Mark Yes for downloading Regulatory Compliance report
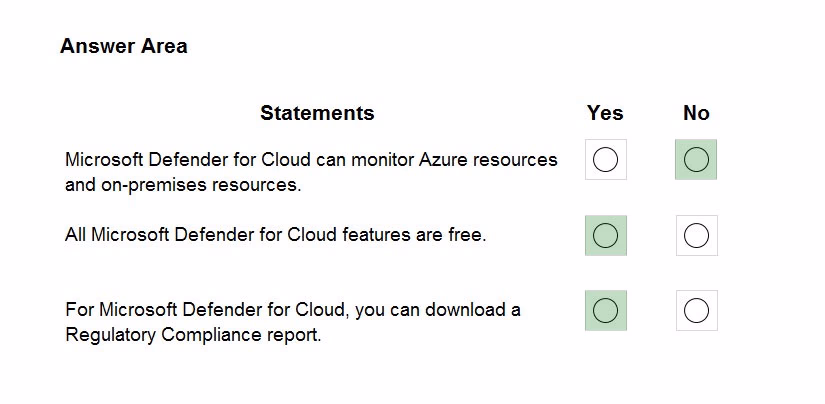This screenshot has height=404, width=825. click(606, 310)
